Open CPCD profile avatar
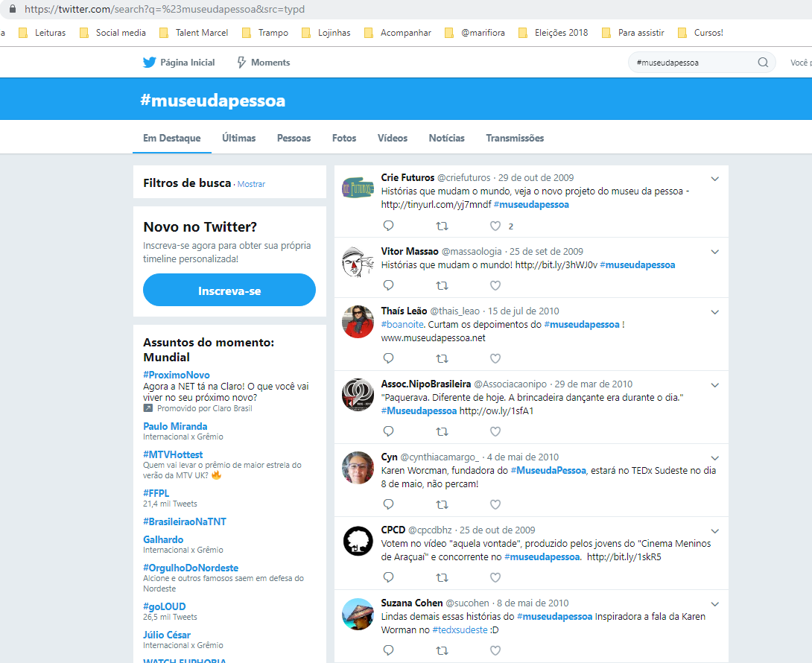Image resolution: width=812 pixels, height=663 pixels. click(358, 541)
